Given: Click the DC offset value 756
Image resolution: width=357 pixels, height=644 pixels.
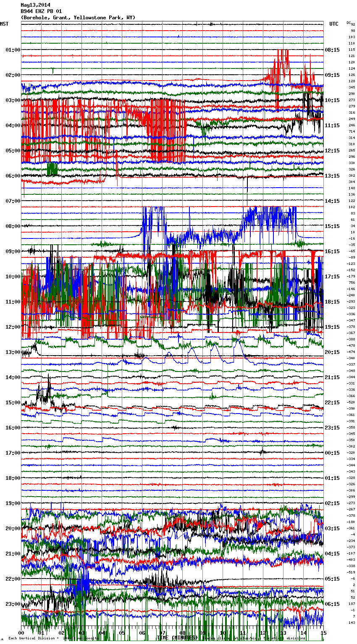Looking at the screenshot, I should [x=352, y=283].
